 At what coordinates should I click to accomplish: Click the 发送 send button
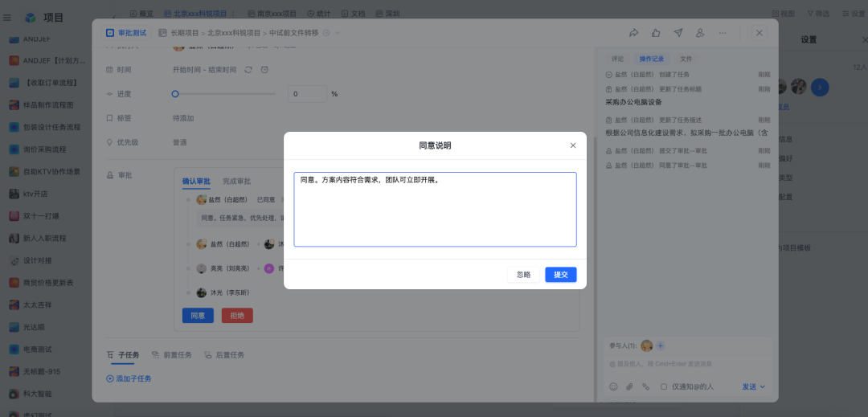tap(750, 386)
